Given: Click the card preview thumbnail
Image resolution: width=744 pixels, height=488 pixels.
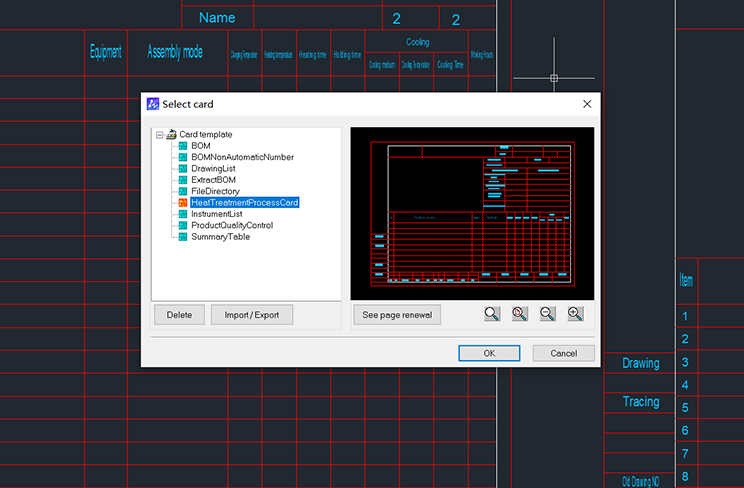Looking at the screenshot, I should pos(471,213).
